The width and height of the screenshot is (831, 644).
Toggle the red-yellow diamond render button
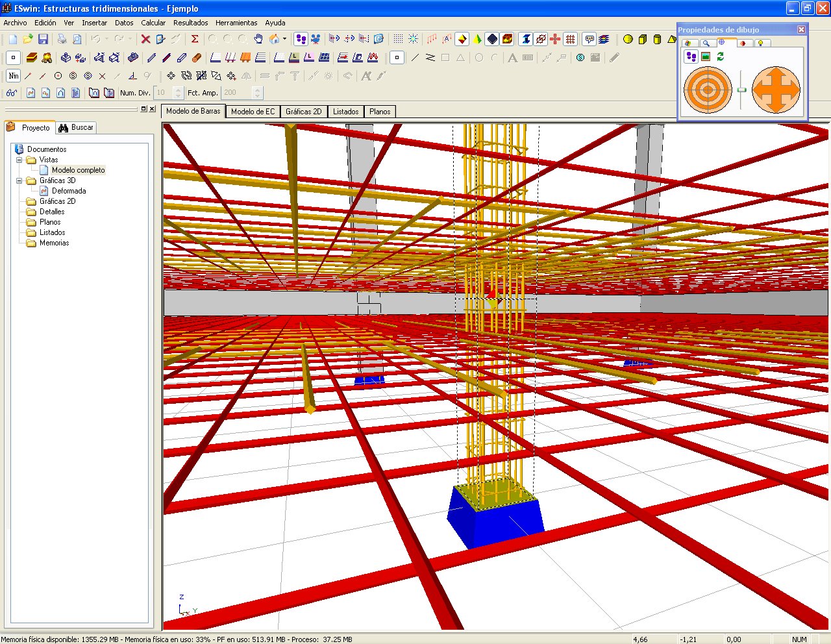click(462, 40)
